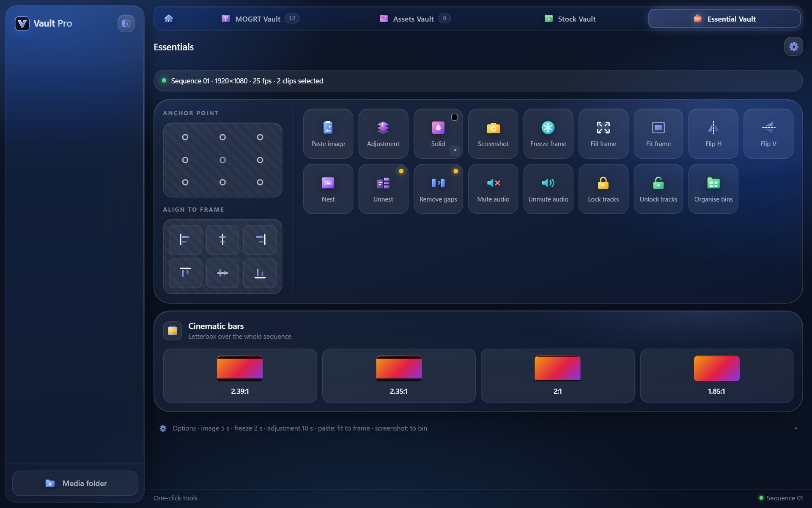Apply Freeze frame
The width and height of the screenshot is (812, 508).
pyautogui.click(x=548, y=134)
